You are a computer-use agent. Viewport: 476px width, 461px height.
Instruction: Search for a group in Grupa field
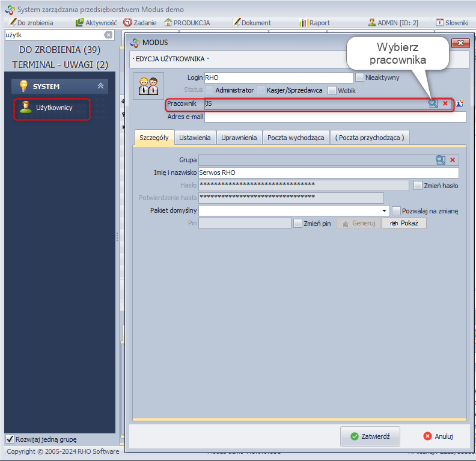440,160
